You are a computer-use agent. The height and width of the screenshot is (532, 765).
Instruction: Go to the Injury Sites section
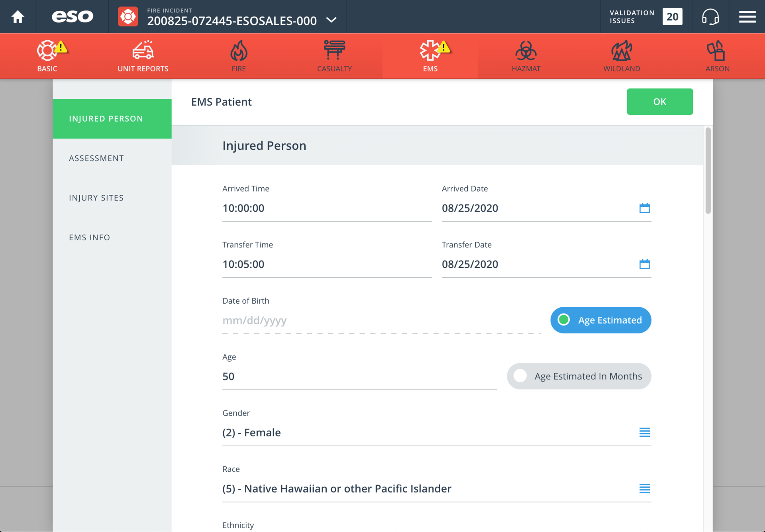click(x=96, y=198)
